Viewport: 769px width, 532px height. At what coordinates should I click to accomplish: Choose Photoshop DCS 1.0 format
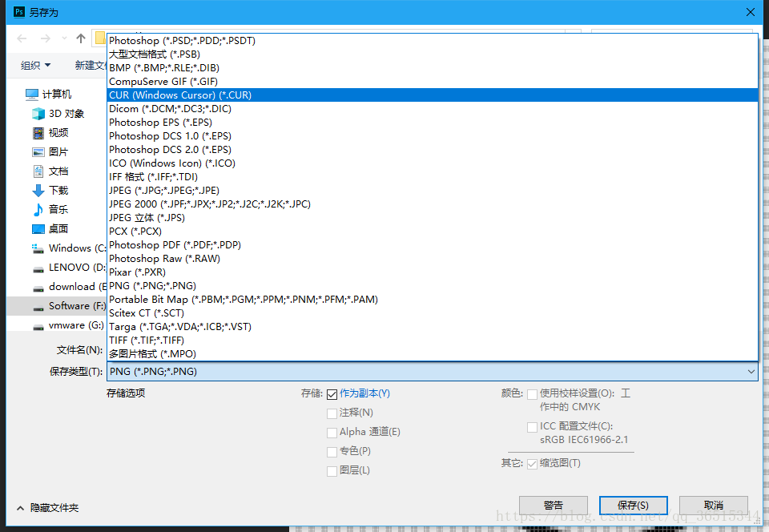pyautogui.click(x=432, y=136)
